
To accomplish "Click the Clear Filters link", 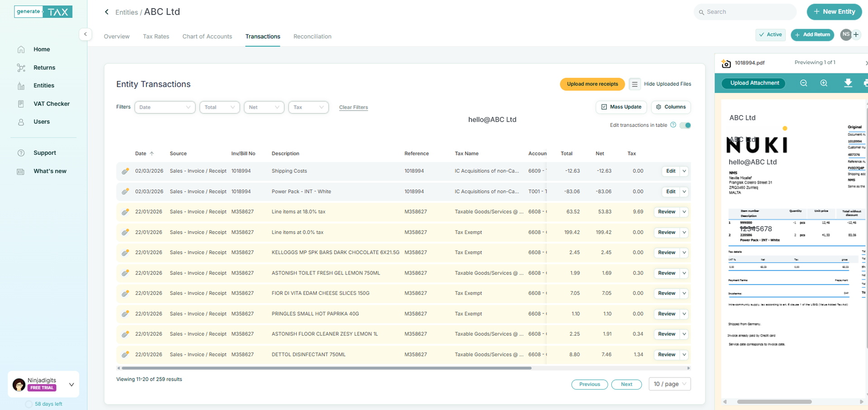I will pos(353,107).
